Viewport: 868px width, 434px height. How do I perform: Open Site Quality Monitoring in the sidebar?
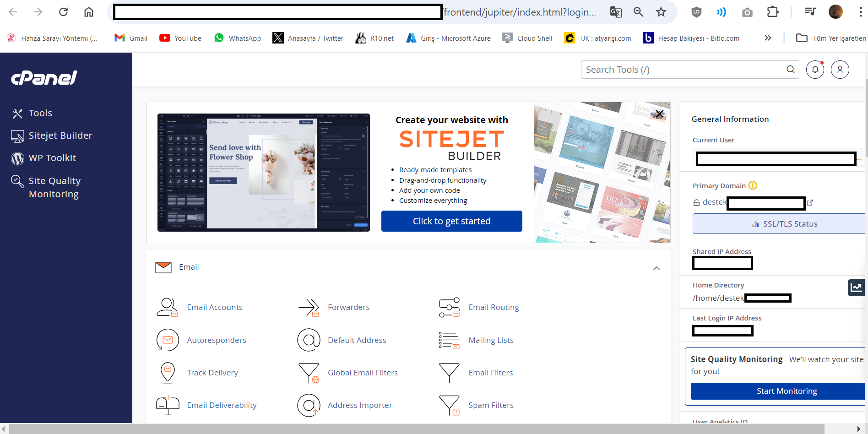[x=46, y=187]
